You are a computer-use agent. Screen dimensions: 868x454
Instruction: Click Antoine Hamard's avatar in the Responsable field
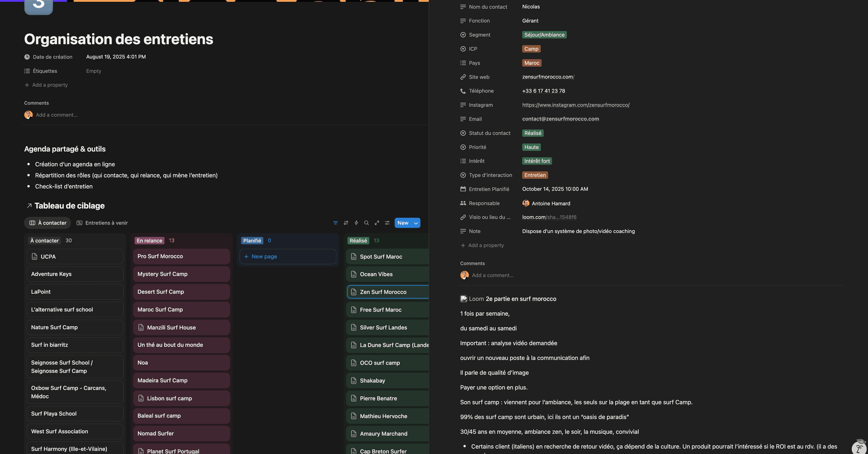[x=526, y=203]
